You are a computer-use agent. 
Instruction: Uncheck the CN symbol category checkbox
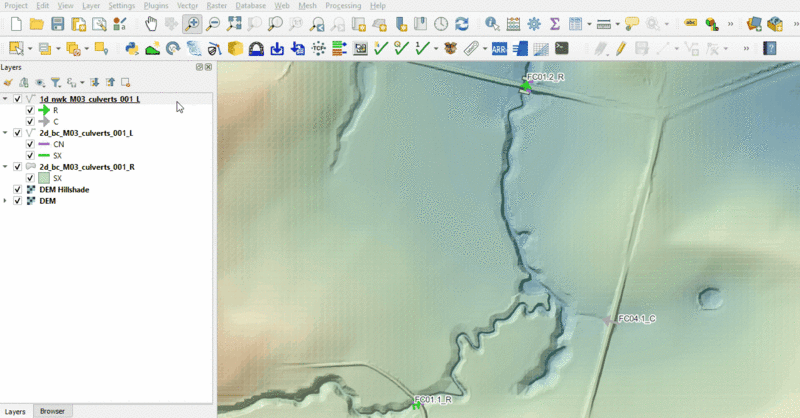pos(30,144)
